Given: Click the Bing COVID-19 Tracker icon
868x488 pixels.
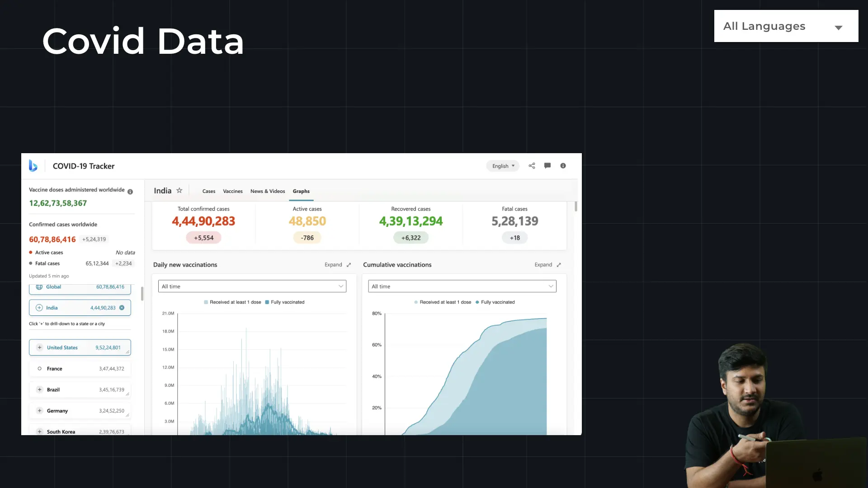Looking at the screenshot, I should tap(33, 166).
